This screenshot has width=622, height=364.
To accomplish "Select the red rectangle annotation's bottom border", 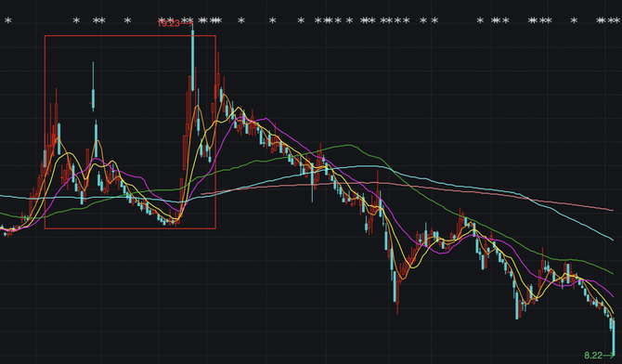I will [130, 228].
